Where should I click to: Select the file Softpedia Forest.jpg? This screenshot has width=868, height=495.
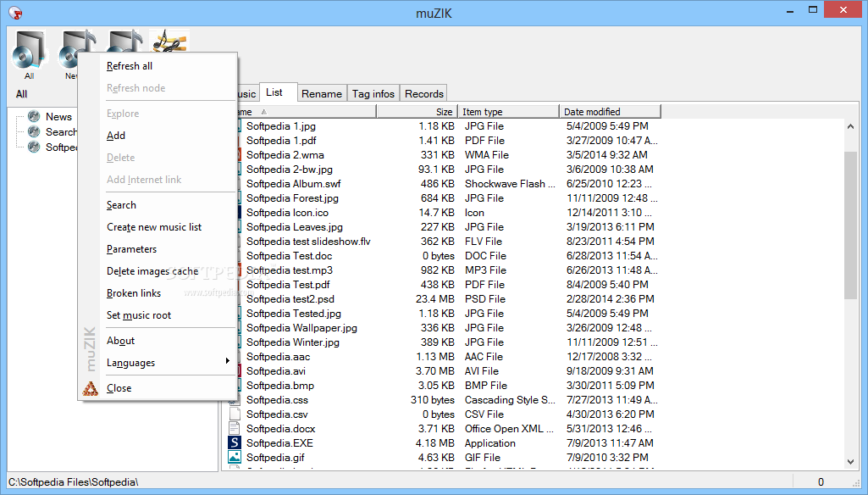tap(292, 197)
